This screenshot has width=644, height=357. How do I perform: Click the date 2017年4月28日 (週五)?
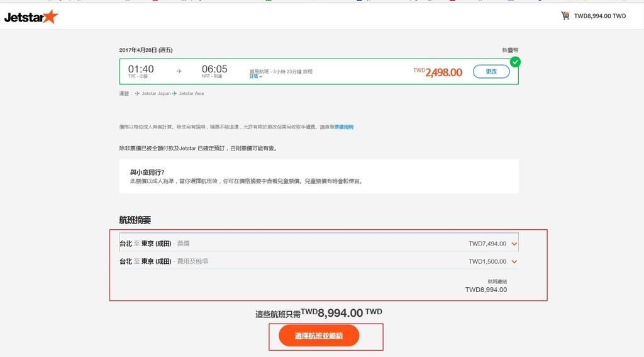point(146,50)
